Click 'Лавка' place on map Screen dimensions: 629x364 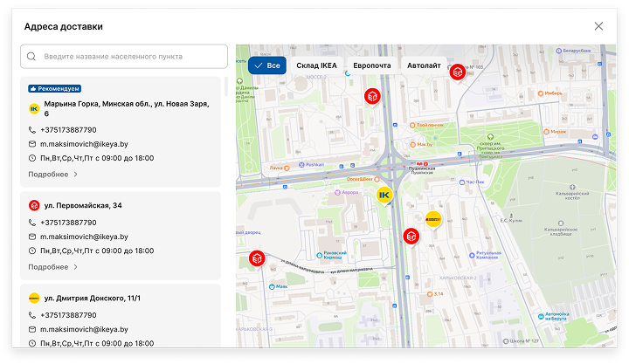280,168
